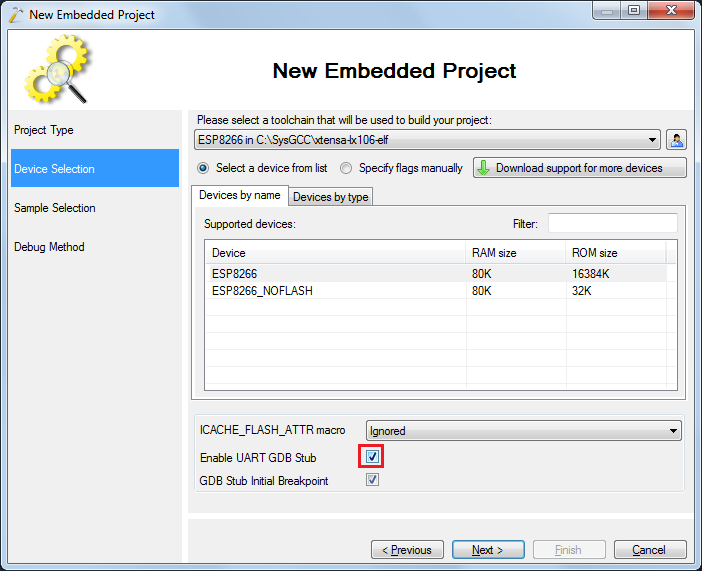Sort by the Device column header

[335, 253]
